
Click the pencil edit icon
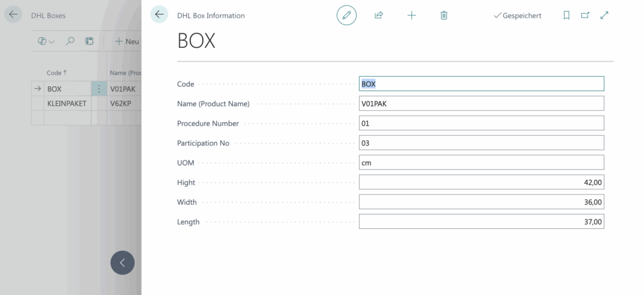click(347, 15)
